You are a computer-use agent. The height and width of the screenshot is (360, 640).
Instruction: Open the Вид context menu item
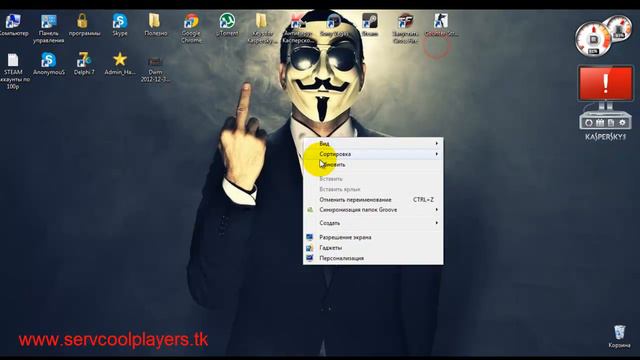pyautogui.click(x=373, y=143)
